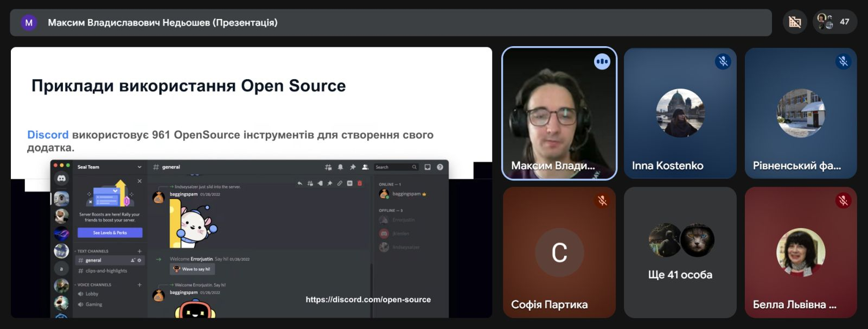Click 'Wave to say hi!' button

point(193,269)
